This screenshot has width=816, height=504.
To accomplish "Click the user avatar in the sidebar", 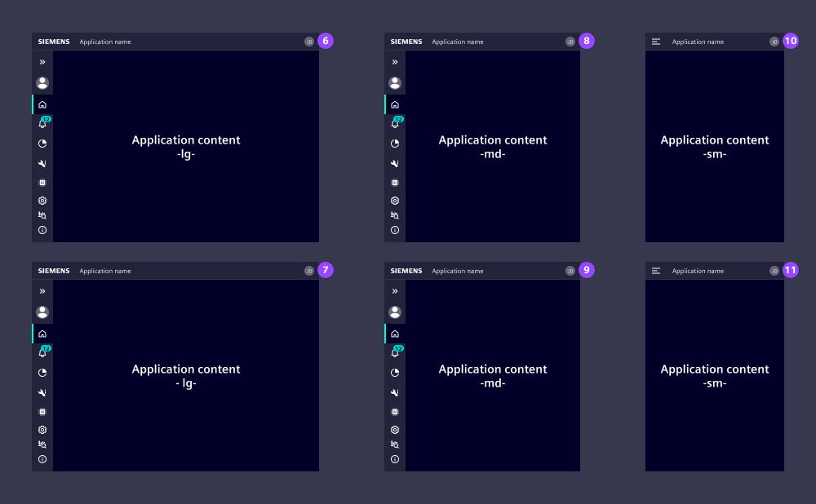I will tap(42, 82).
